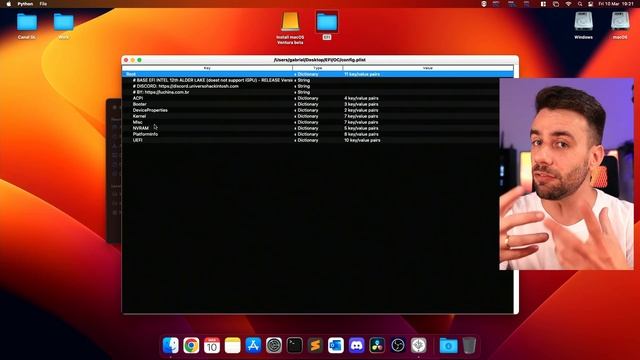Select the Work folder on the desktop

[x=64, y=26]
